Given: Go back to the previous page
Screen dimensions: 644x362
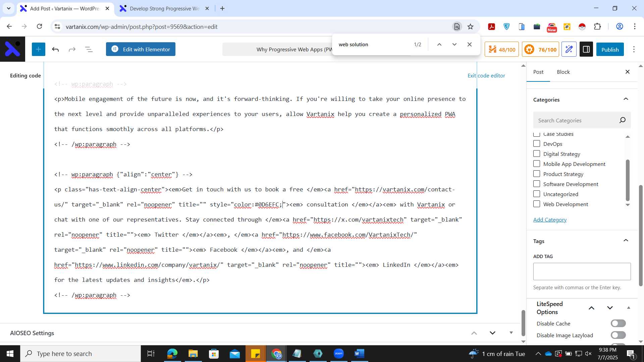Looking at the screenshot, I should pyautogui.click(x=9, y=26).
